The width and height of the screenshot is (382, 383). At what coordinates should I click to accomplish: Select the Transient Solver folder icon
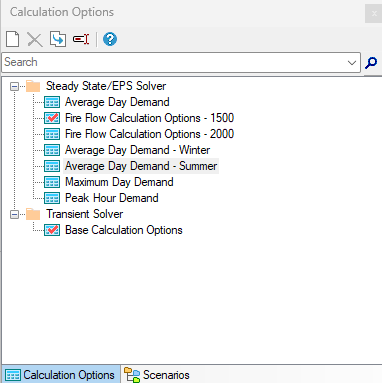tap(33, 214)
